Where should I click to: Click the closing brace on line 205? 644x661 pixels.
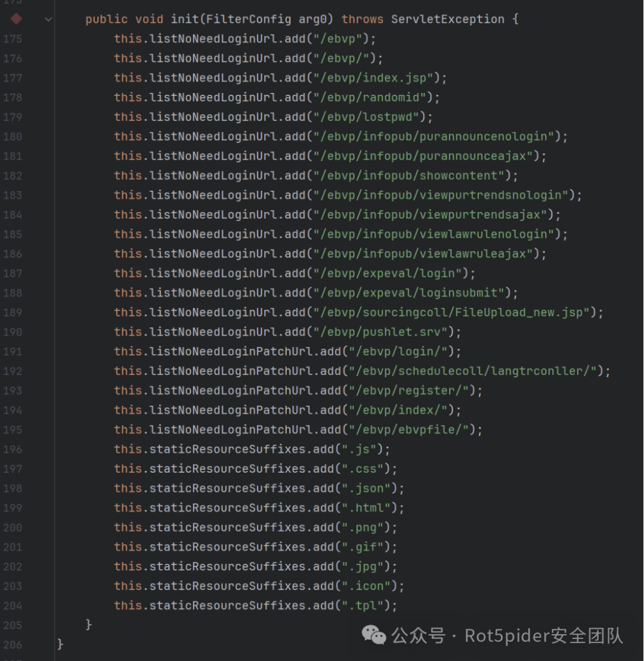[x=89, y=625]
